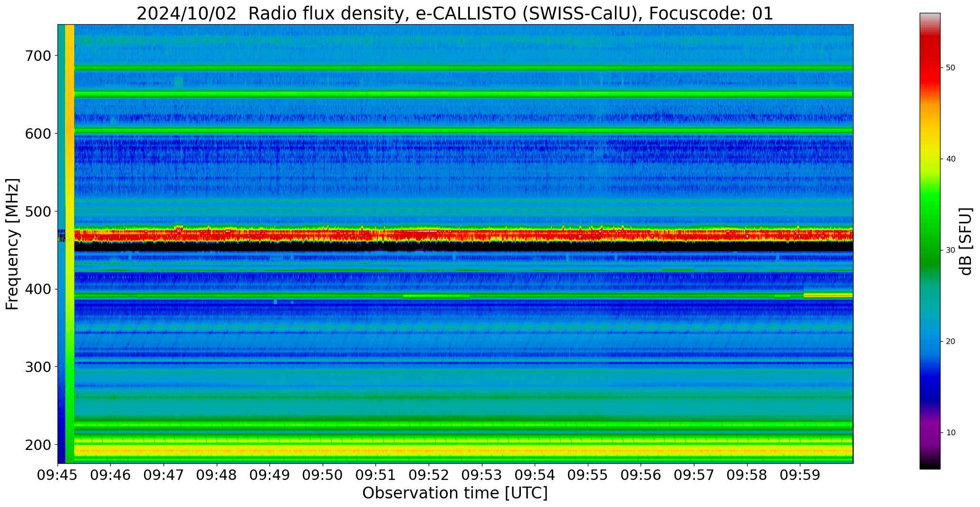Click the 09:51 time tick label

[376, 476]
